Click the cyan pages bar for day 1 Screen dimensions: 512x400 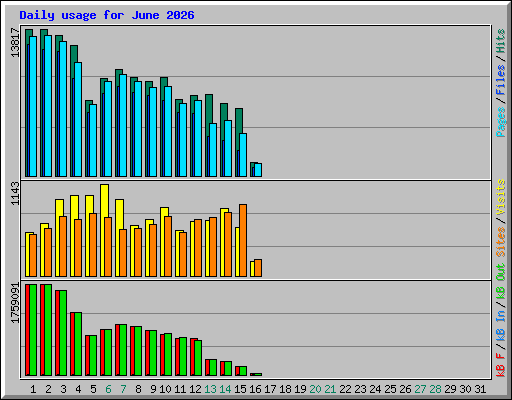coord(33,106)
